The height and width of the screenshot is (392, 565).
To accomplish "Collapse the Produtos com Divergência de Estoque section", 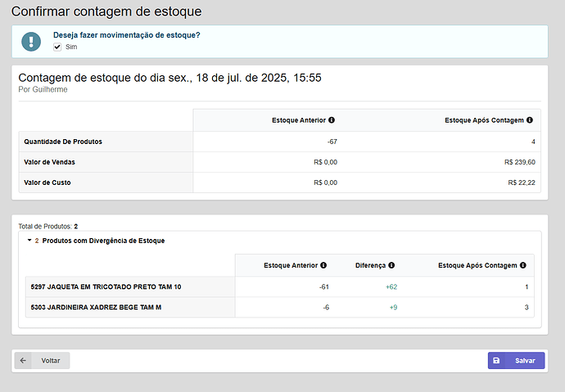I will point(30,241).
